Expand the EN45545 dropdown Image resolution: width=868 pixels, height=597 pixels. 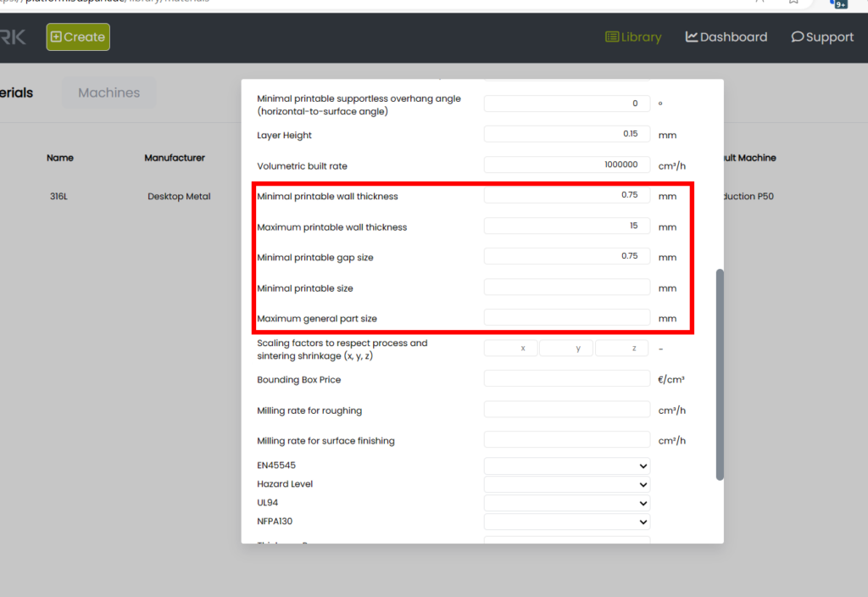click(x=566, y=466)
